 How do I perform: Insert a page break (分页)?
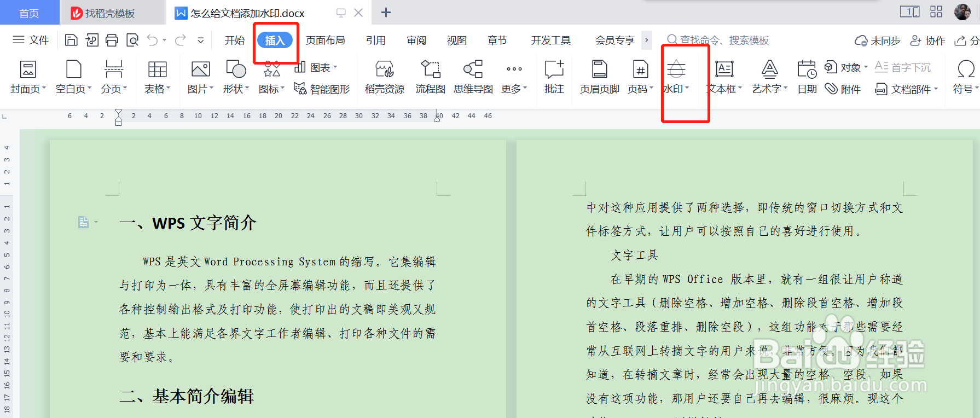[x=114, y=77]
